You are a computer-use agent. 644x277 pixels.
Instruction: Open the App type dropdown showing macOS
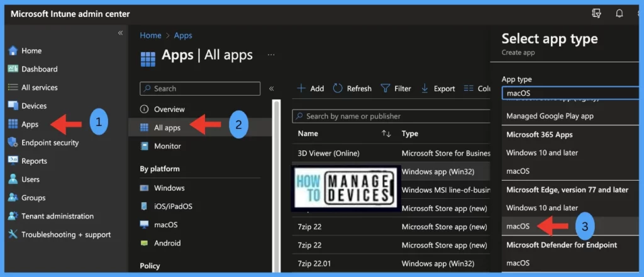click(570, 93)
